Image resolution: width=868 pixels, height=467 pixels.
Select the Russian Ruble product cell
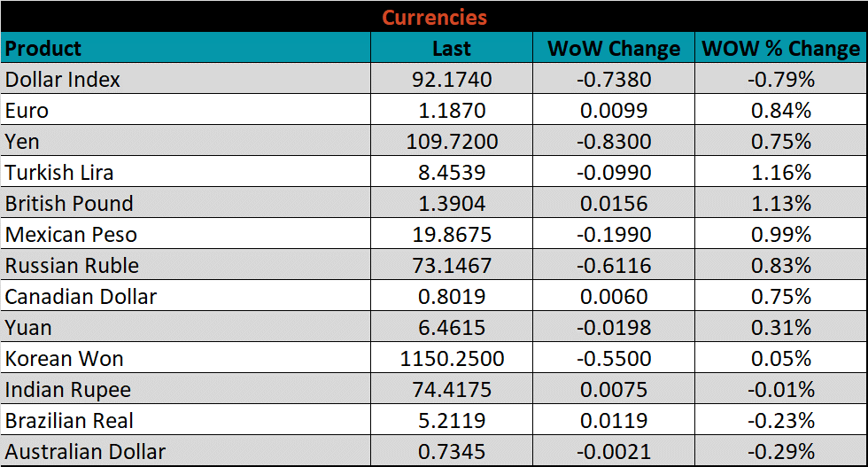tap(72, 266)
